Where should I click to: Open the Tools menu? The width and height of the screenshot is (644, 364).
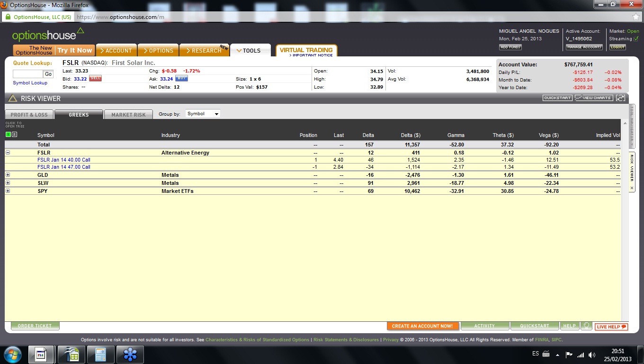pos(250,51)
